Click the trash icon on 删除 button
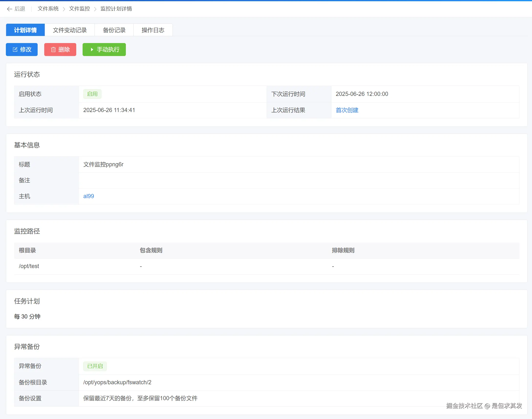 (53, 50)
